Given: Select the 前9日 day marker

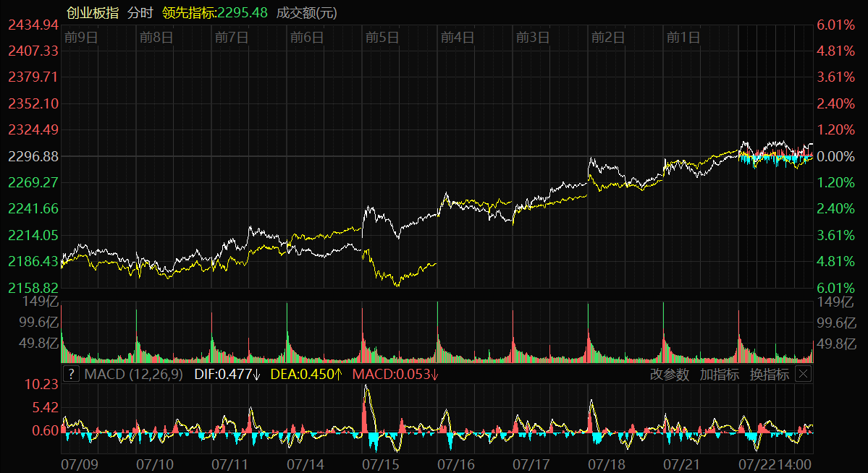Looking at the screenshot, I should [x=80, y=37].
